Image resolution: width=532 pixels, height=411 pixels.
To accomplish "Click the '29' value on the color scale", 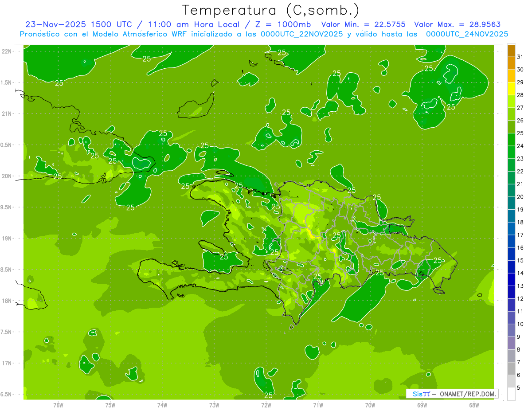I will pyautogui.click(x=520, y=82).
